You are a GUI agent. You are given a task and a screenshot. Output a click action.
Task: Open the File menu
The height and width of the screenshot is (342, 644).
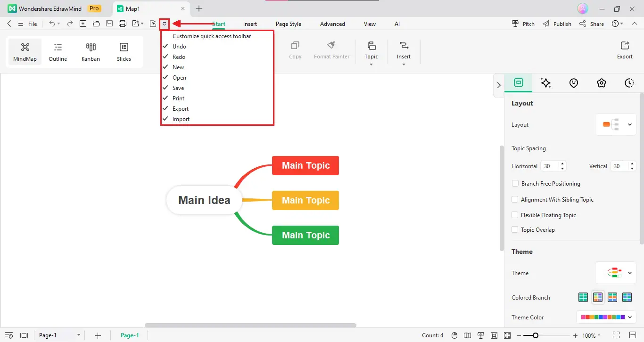point(33,24)
